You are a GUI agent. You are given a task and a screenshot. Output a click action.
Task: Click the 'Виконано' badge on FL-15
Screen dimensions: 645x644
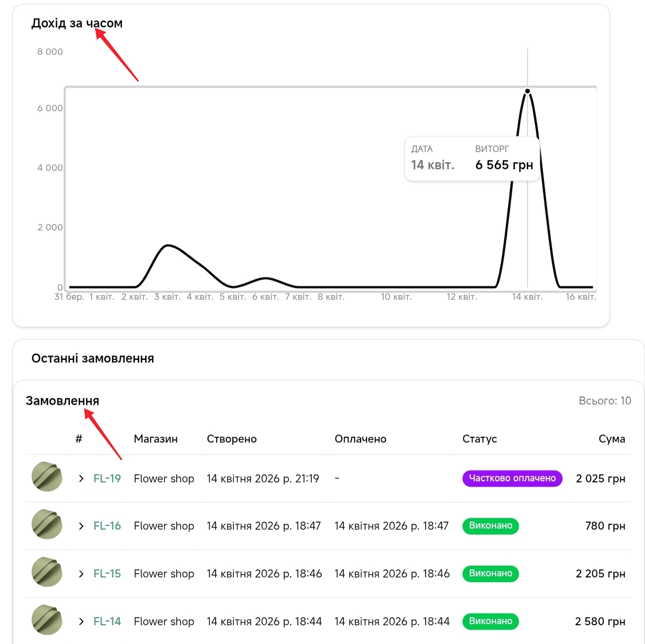click(490, 574)
